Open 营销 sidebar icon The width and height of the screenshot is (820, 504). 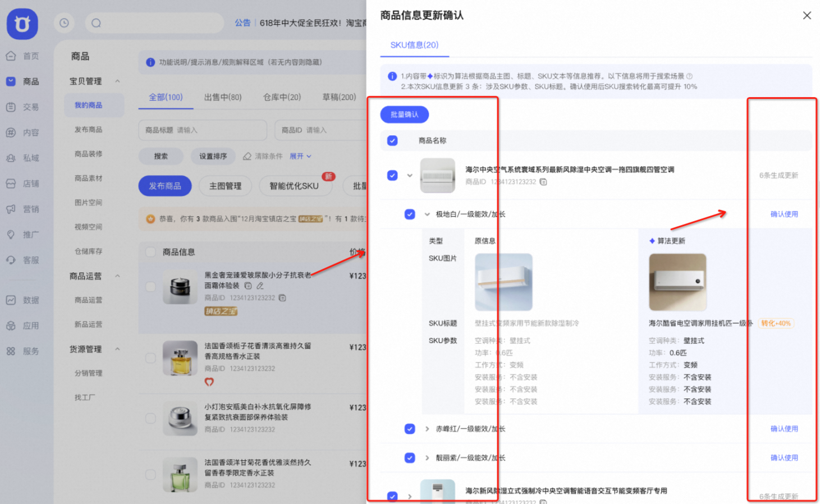click(x=11, y=209)
